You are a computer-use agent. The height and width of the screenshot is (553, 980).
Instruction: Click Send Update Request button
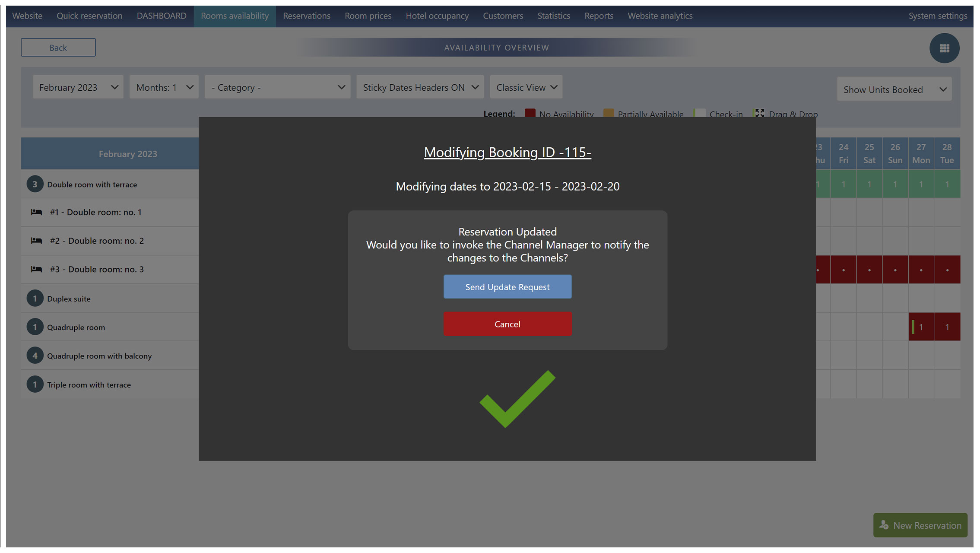507,287
